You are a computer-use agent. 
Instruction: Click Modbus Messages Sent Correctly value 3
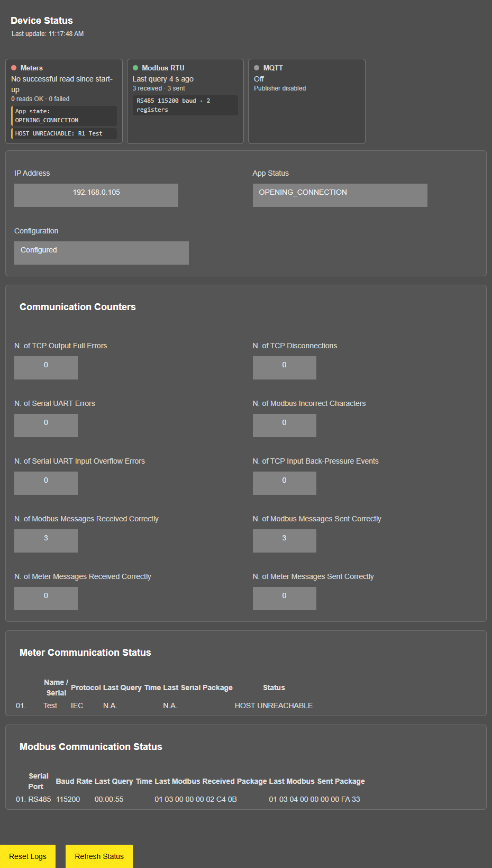point(285,541)
